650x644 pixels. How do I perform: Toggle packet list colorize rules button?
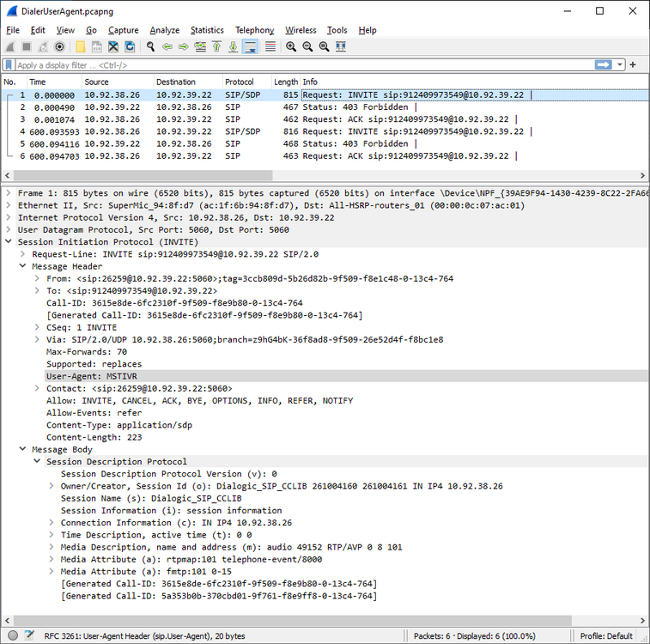270,46
